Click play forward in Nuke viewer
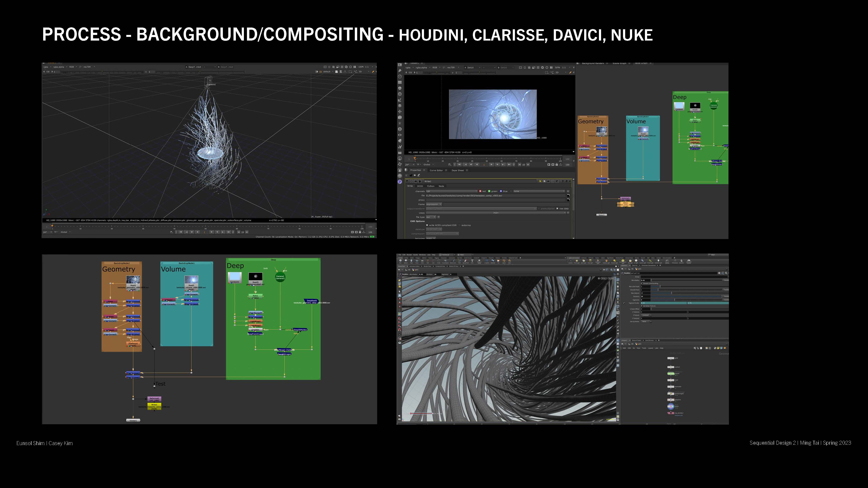Screen dimensions: 868x488 point(492,165)
